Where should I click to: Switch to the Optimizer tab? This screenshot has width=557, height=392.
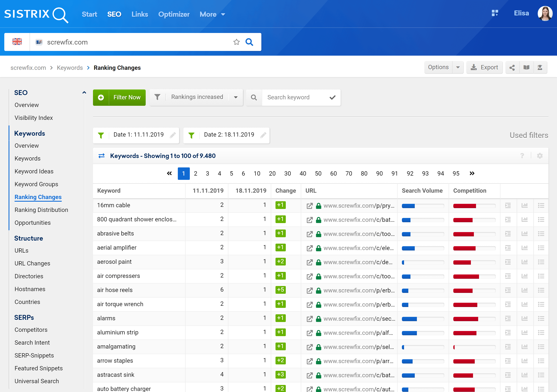point(174,14)
